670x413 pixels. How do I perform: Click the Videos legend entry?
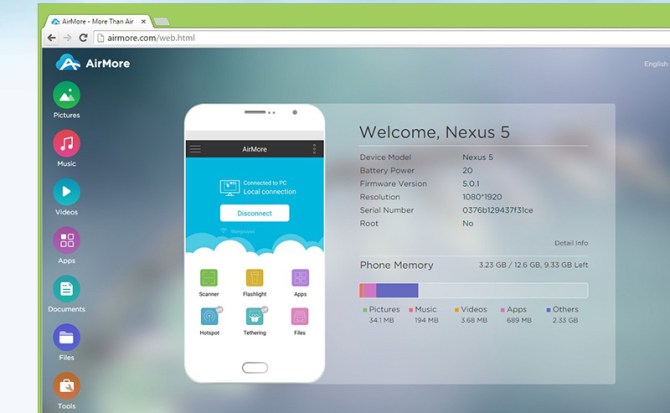pos(471,314)
